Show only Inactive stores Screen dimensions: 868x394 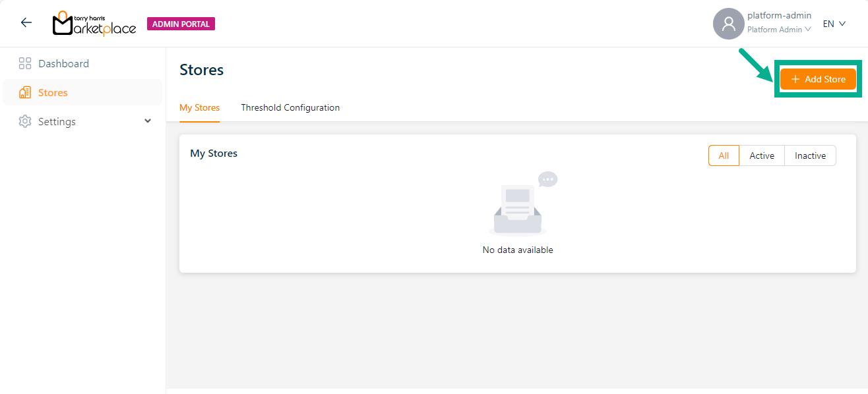pyautogui.click(x=810, y=155)
